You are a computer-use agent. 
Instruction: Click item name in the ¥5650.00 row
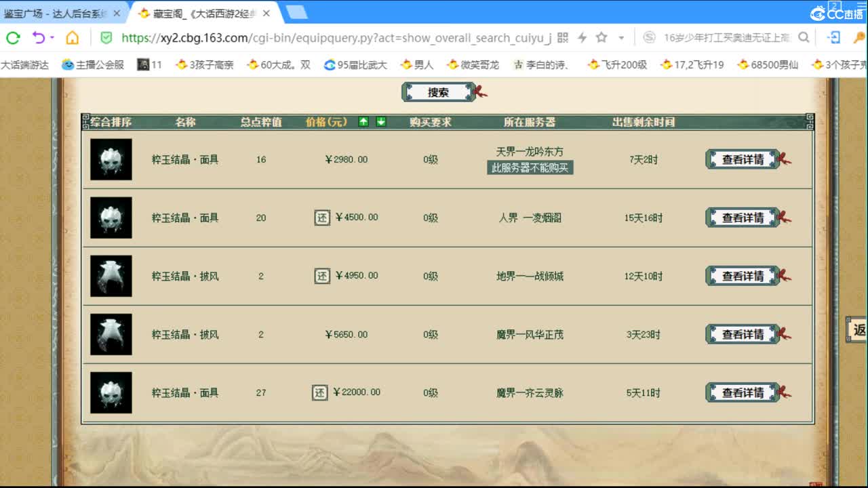pos(185,335)
